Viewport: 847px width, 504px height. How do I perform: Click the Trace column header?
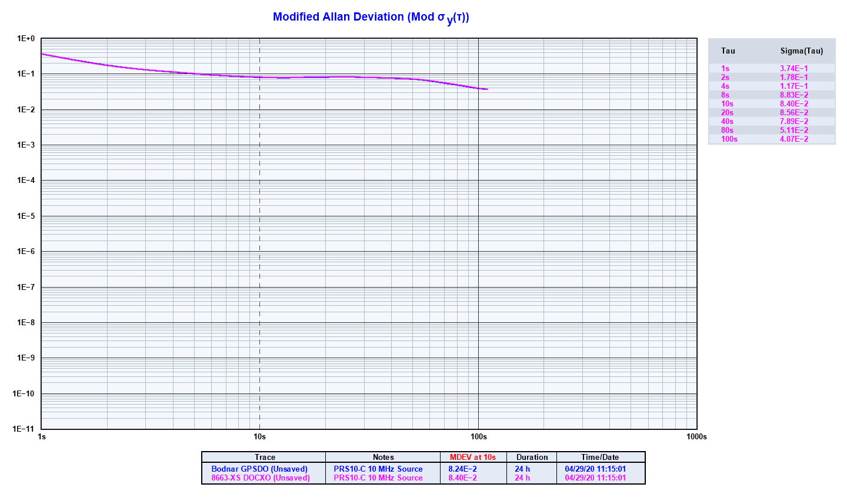pos(265,457)
